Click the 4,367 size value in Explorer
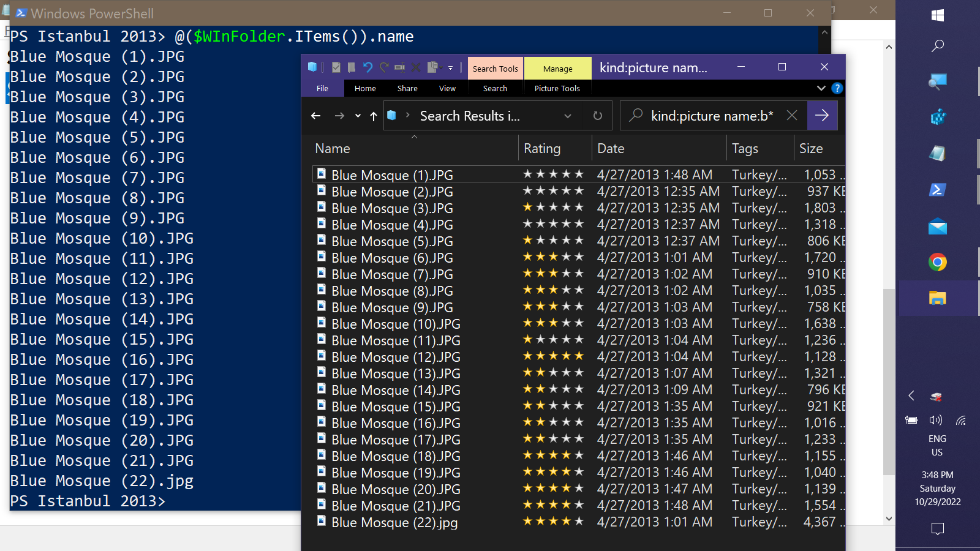 pos(820,522)
